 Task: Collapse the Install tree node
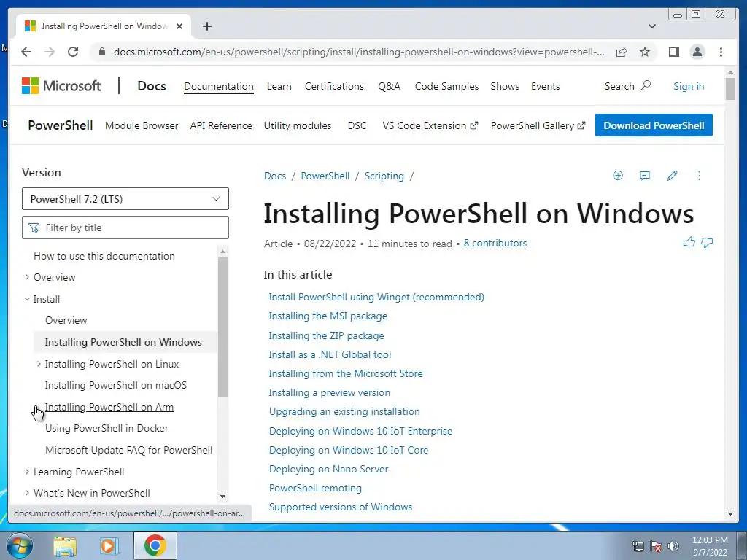click(27, 299)
